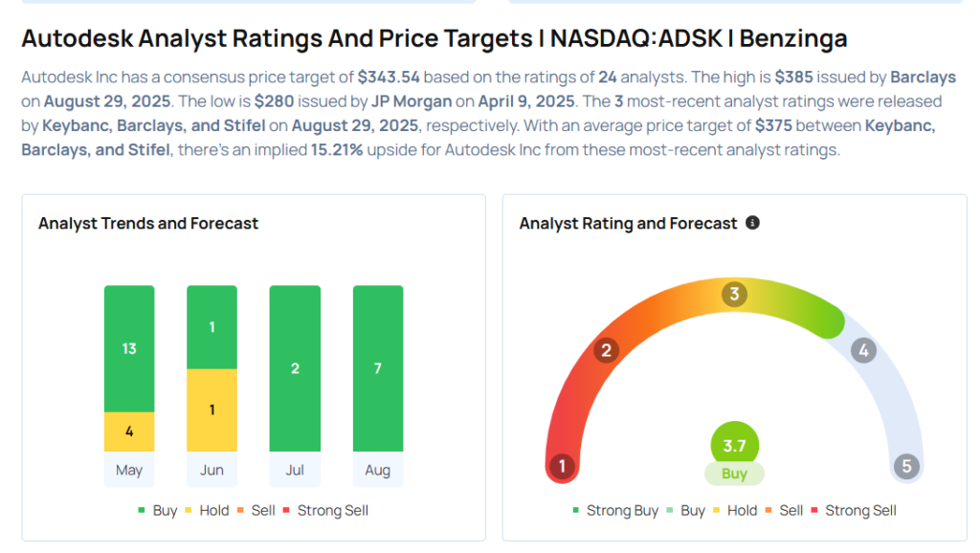Image resolution: width=980 pixels, height=553 pixels.
Task: Toggle the Strong Buy legend under the gauge
Action: click(x=614, y=511)
